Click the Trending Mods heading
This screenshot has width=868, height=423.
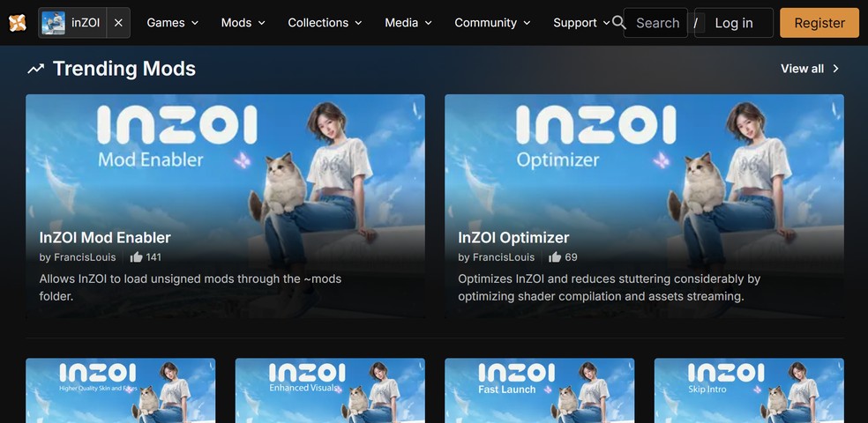(x=124, y=69)
